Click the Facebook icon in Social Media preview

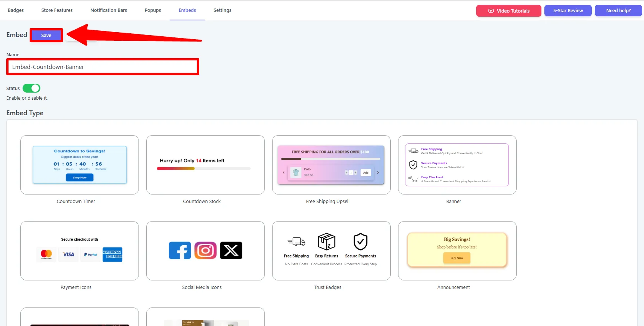[x=180, y=250]
